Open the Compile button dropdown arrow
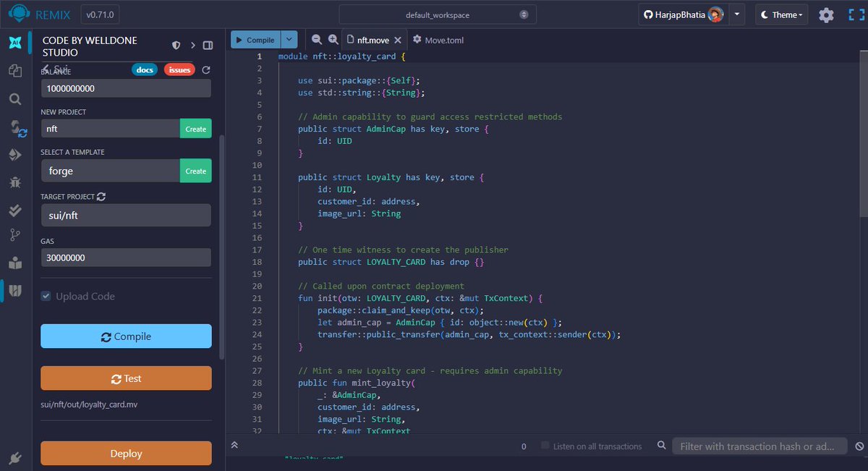 (289, 40)
